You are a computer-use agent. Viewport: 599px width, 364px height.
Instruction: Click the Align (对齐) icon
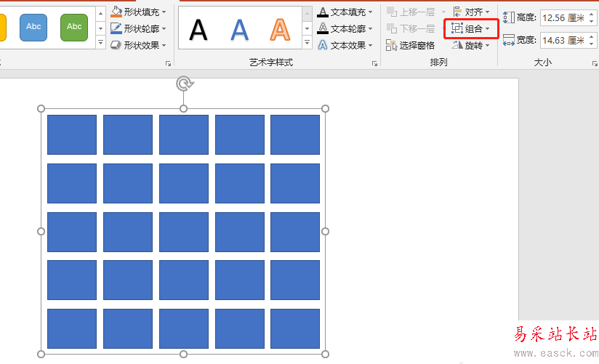coord(457,12)
